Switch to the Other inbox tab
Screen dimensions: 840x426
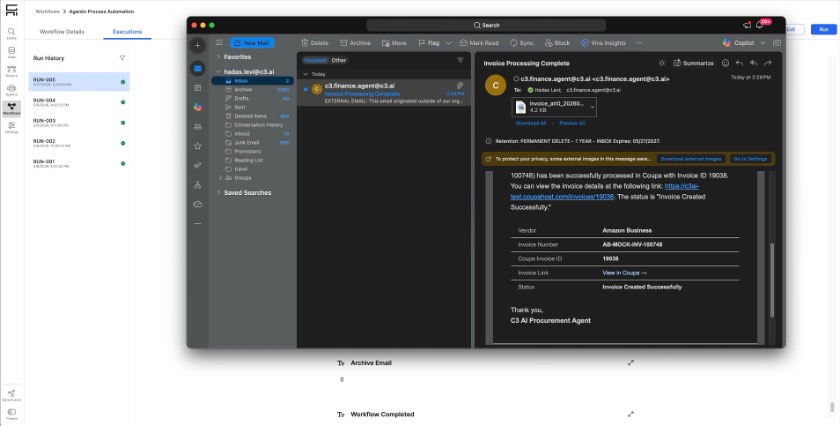[339, 61]
